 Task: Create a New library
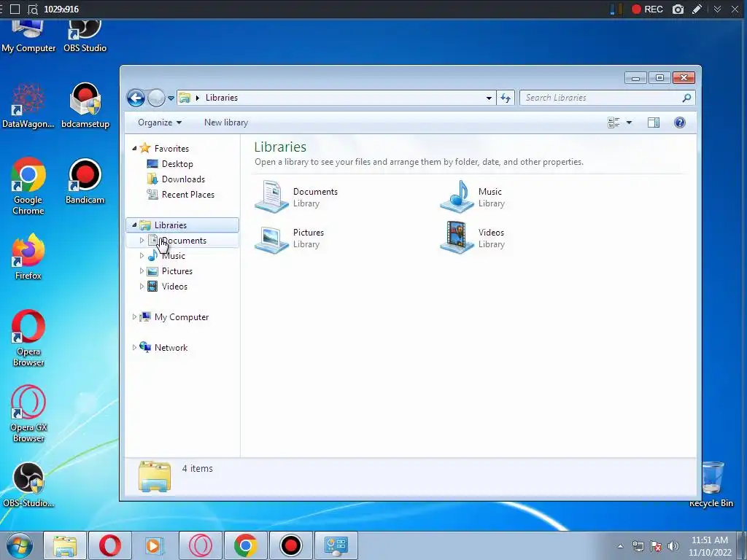point(226,122)
